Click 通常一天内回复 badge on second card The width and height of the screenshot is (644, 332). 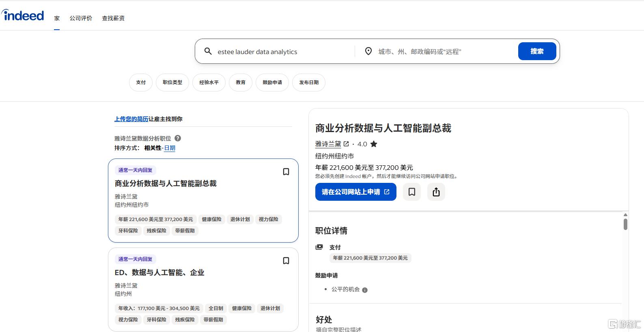(136, 259)
